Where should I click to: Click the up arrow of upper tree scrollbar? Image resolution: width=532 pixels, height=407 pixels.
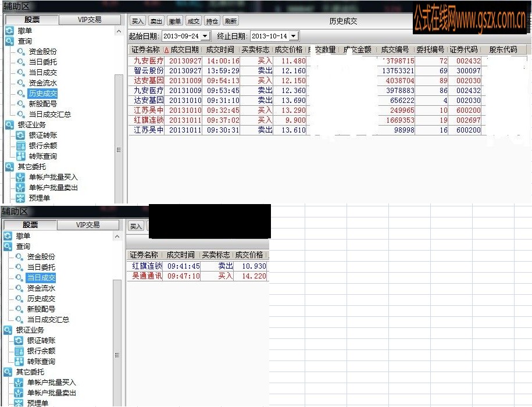(119, 31)
